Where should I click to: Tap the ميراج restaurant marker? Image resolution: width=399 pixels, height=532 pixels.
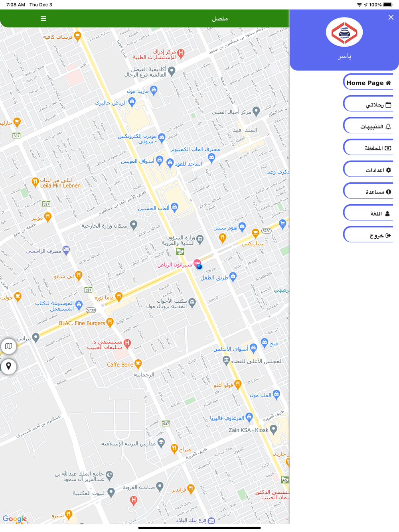point(174,449)
